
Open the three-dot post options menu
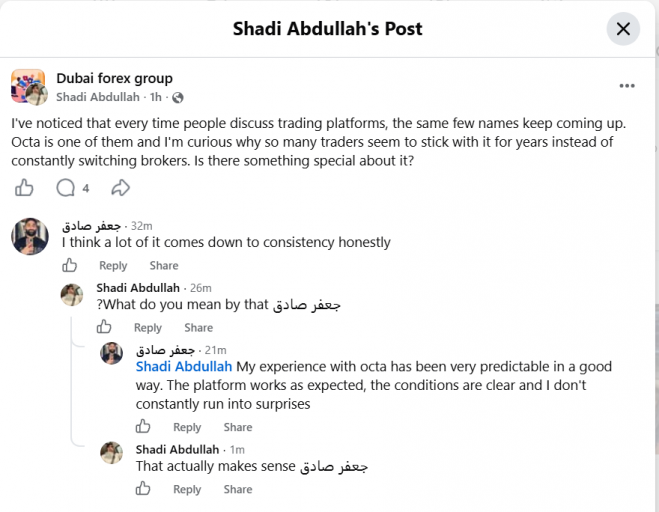(627, 86)
